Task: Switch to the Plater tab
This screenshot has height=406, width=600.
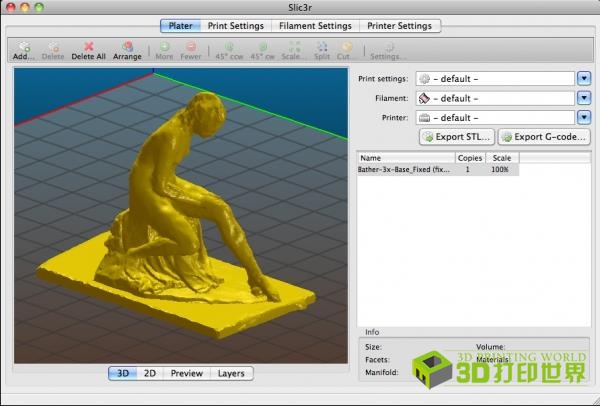Action: pyautogui.click(x=180, y=26)
